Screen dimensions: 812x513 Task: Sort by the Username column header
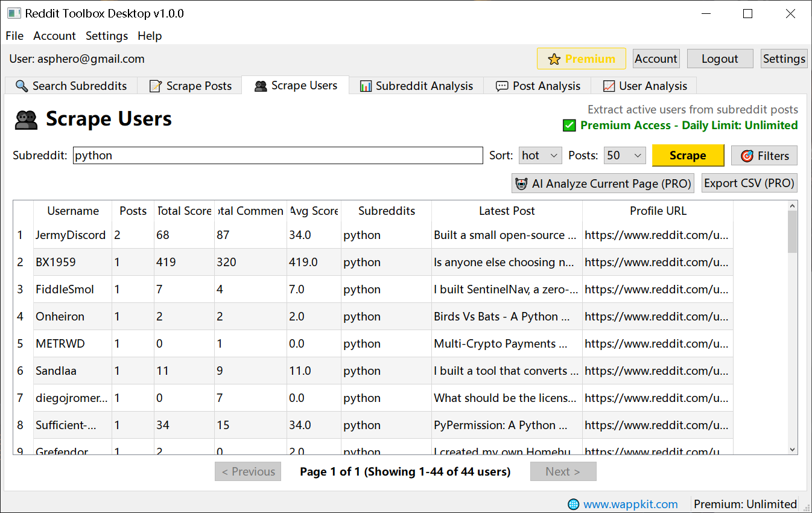coord(73,211)
